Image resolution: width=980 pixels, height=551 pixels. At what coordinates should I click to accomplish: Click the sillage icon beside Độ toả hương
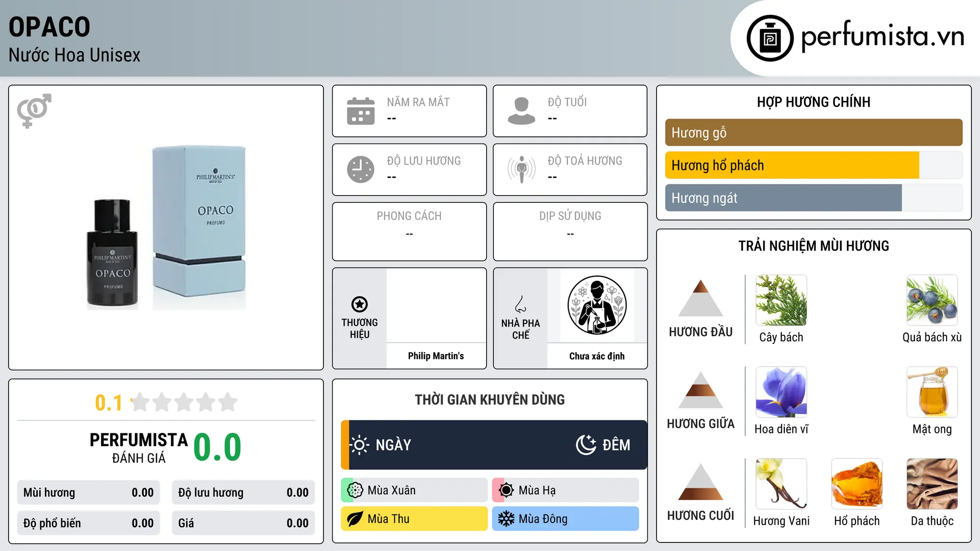click(522, 169)
